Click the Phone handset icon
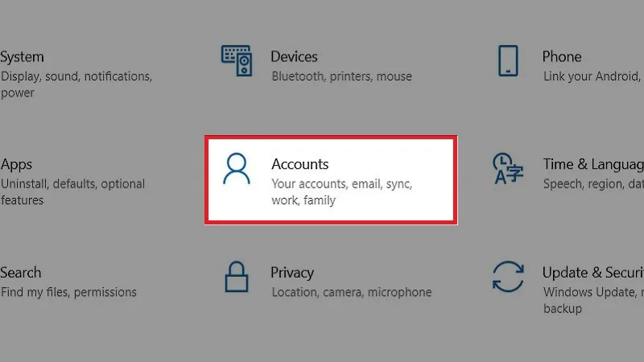Viewport: 644px width, 362px height. tap(508, 61)
